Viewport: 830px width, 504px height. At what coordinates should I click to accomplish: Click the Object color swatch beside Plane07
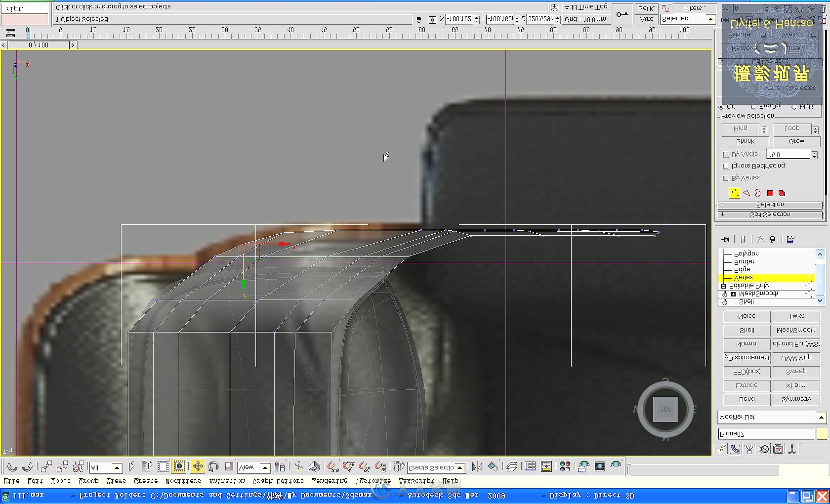coord(822,434)
